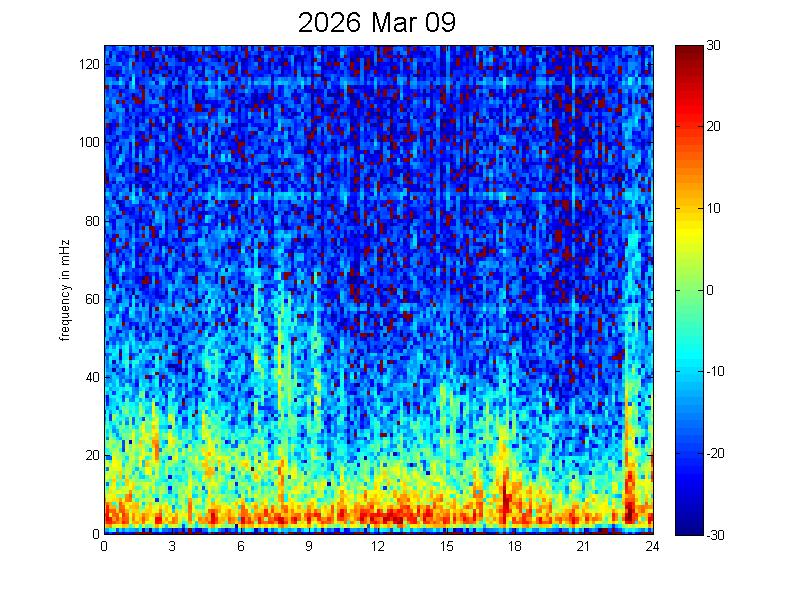801x600 pixels.
Task: Click the y-axis tick label 120
Action: tap(88, 64)
